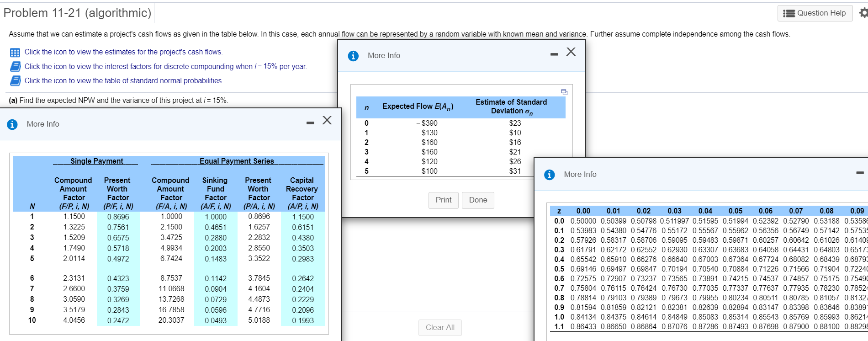This screenshot has height=341, width=868.
Task: Minimize the cash flow estimates More Info dialog
Action: click(554, 54)
